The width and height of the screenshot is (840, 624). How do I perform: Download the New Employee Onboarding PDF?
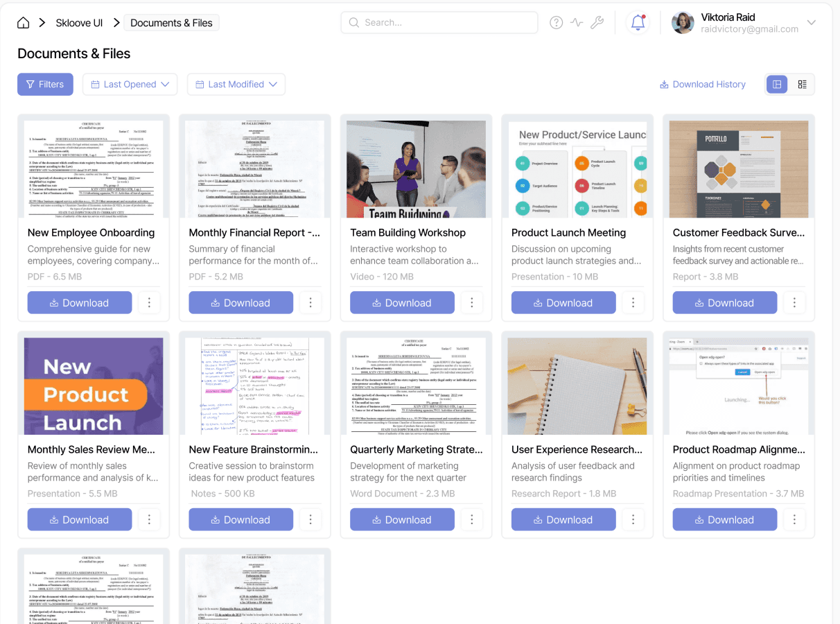pos(80,303)
